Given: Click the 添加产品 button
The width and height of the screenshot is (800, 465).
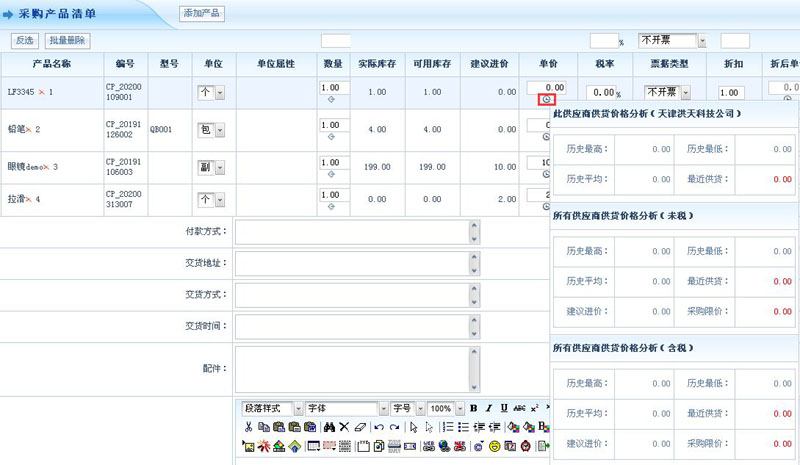Looking at the screenshot, I should point(202,13).
